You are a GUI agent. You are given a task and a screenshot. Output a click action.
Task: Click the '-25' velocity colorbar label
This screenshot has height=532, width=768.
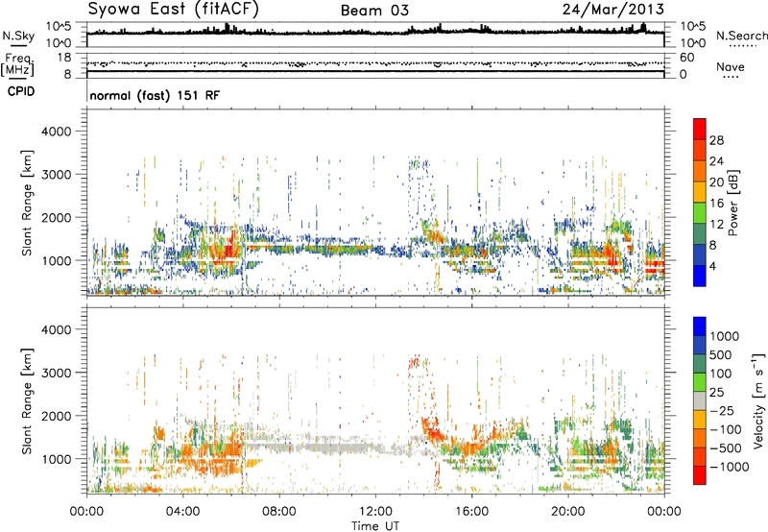[722, 411]
